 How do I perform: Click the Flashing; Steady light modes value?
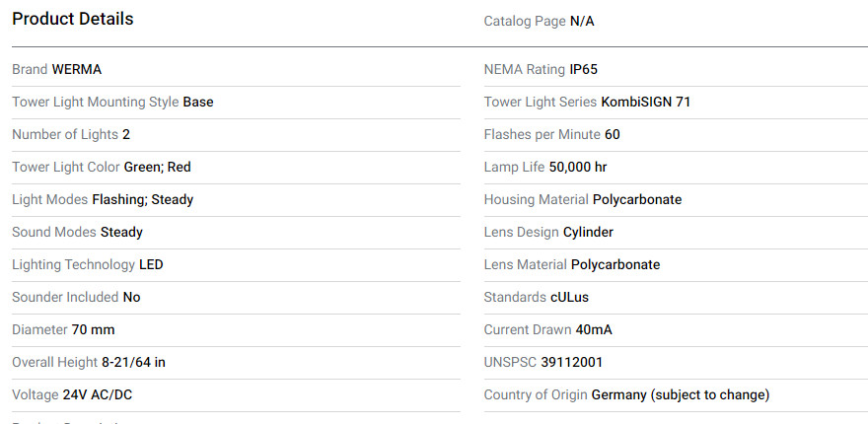(x=143, y=199)
